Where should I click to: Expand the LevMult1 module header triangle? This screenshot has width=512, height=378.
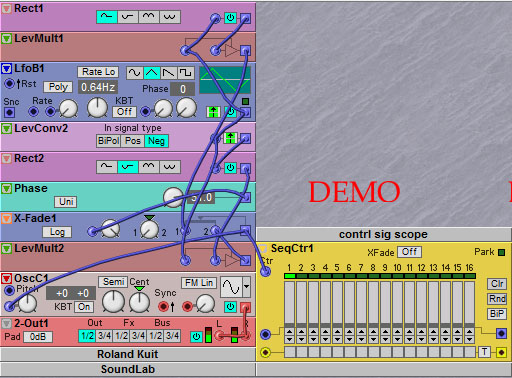click(6, 38)
